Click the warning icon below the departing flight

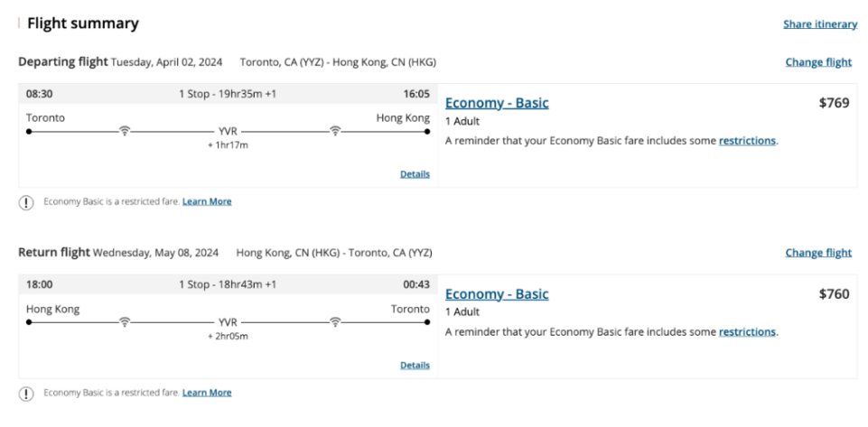(26, 202)
